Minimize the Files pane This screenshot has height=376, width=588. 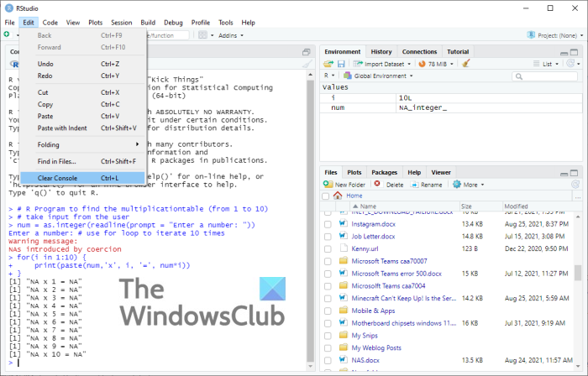click(564, 173)
